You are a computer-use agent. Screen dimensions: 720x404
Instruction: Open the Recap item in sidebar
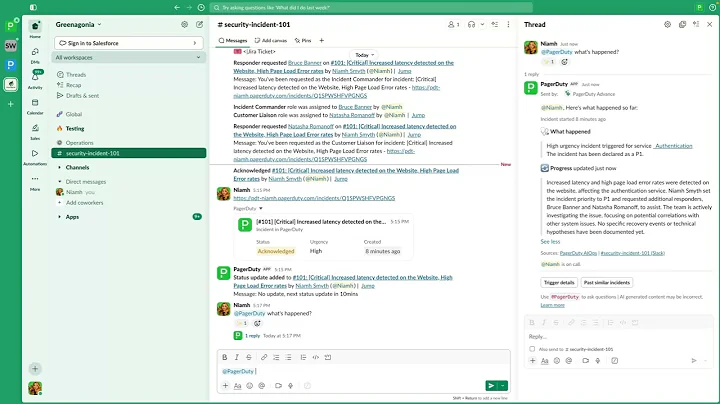coord(73,85)
